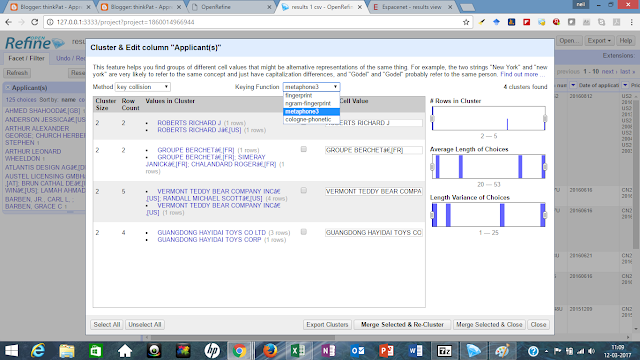Click Merge Selected & Close

pyautogui.click(x=489, y=324)
